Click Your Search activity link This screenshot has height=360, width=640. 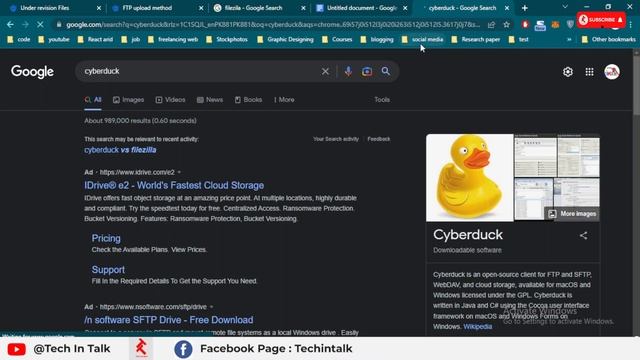(x=336, y=139)
